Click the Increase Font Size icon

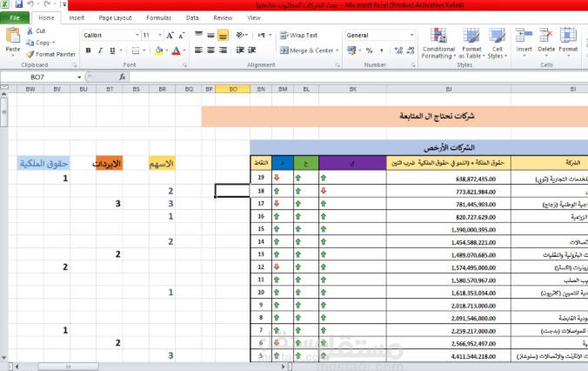pos(170,36)
